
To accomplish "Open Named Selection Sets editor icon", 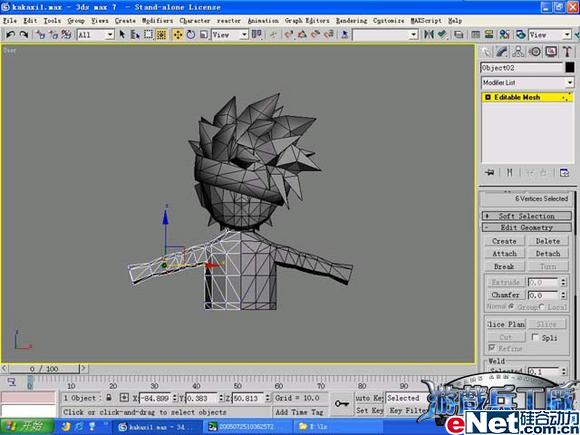I will point(344,34).
